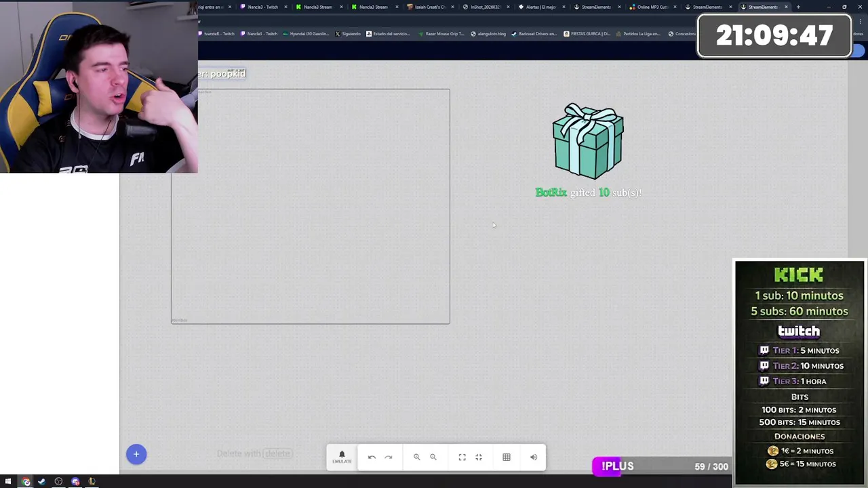
Task: Open 'tvandeR - Twitch' bookmark
Action: coord(216,34)
